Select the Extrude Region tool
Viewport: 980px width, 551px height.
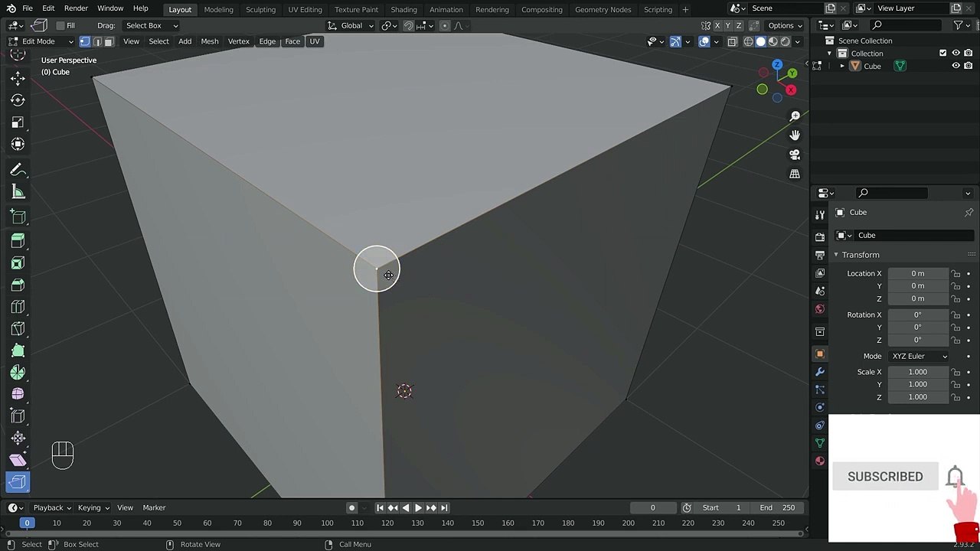[x=18, y=241]
